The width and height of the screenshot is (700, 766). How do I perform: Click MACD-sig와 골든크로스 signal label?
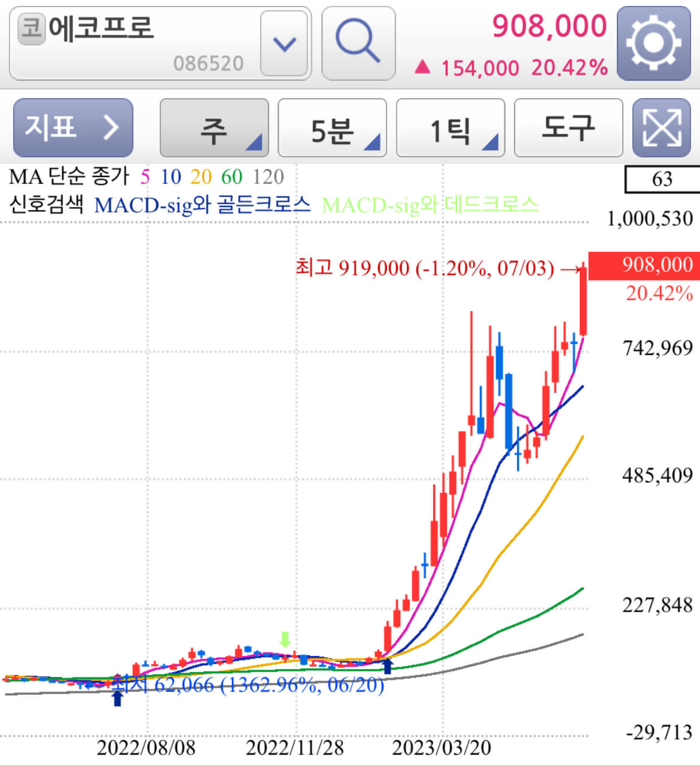(202, 205)
